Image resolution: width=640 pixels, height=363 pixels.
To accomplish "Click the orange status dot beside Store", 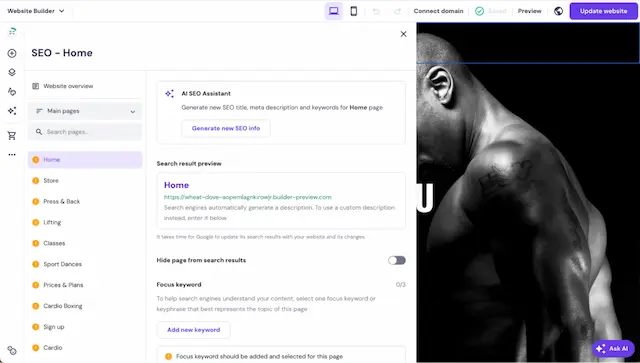I will [x=36, y=180].
